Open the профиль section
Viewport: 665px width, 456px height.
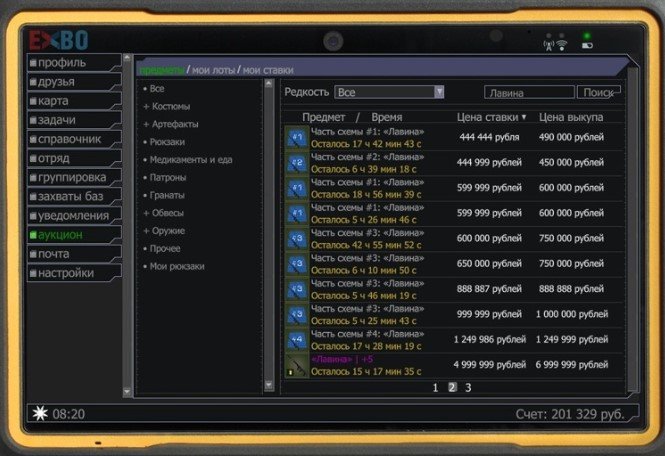75,63
